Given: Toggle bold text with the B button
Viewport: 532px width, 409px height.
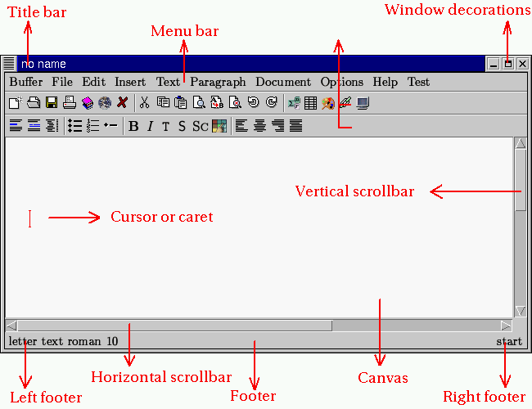Looking at the screenshot, I should [133, 126].
